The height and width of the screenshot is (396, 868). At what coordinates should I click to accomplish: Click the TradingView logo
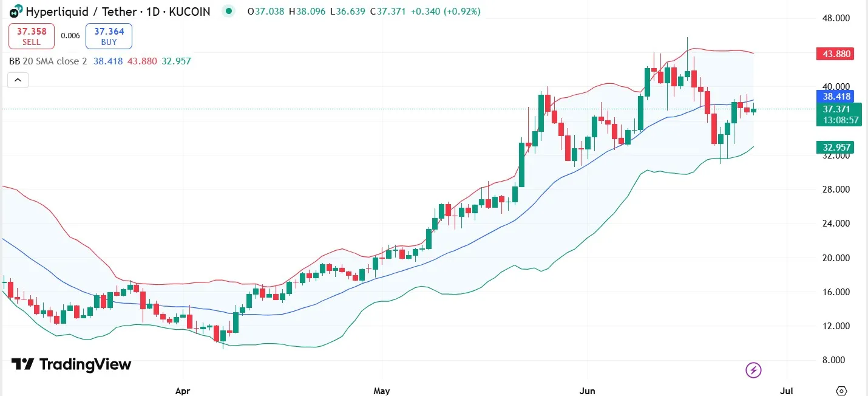[70, 364]
